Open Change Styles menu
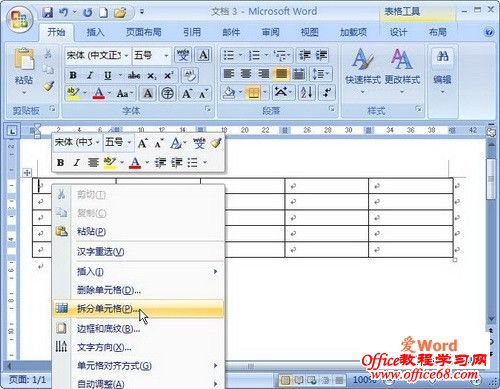Viewport: 500px width, 389px height. pyautogui.click(x=402, y=71)
